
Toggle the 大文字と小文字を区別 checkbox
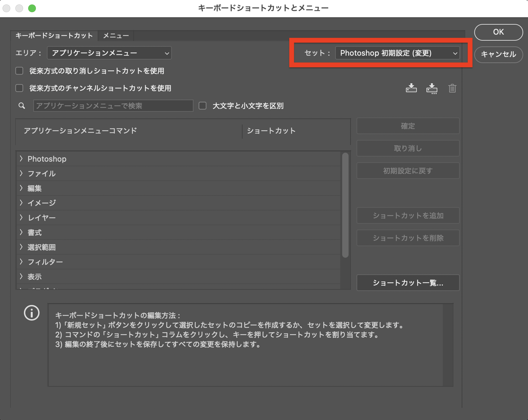coord(202,106)
